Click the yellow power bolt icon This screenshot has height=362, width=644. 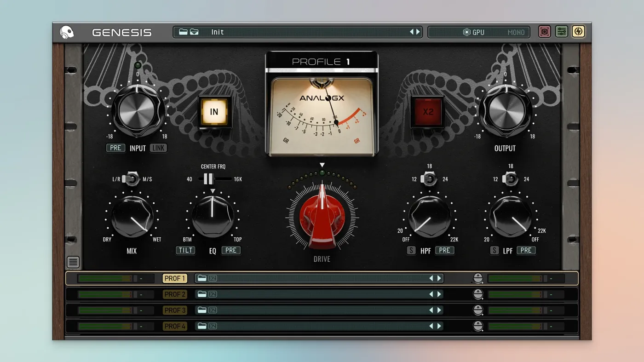(x=578, y=31)
